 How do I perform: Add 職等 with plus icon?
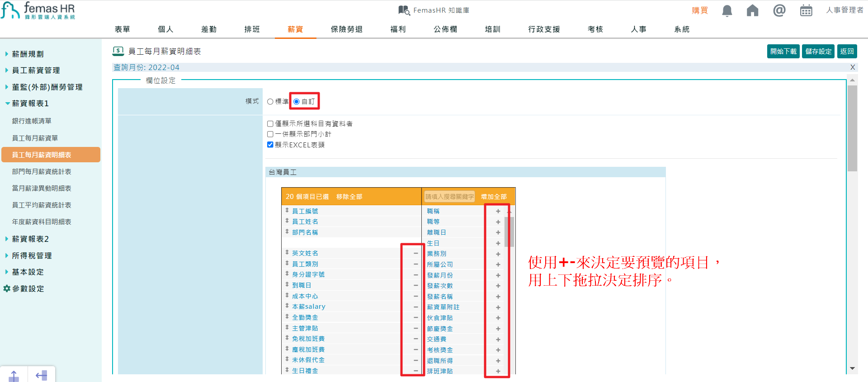[x=498, y=222]
